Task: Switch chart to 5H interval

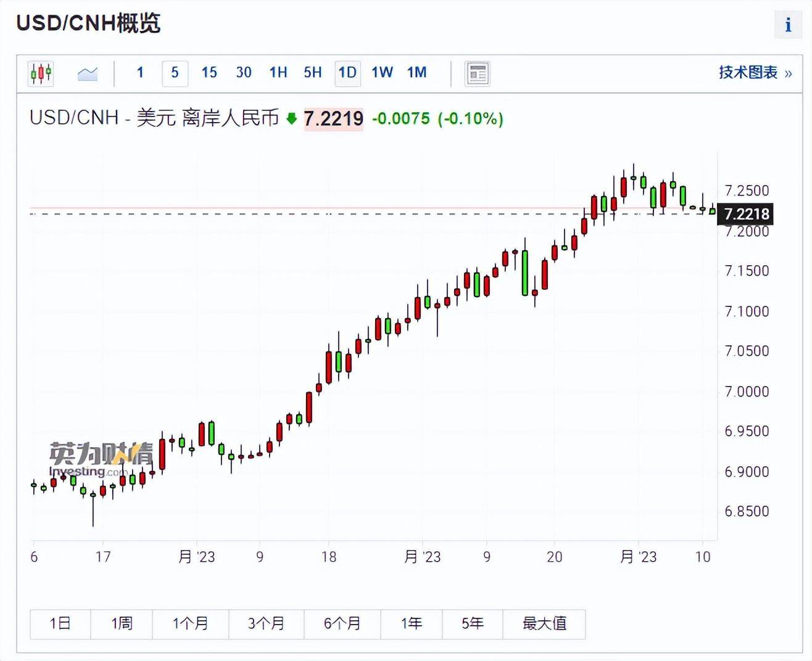Action: pyautogui.click(x=313, y=73)
